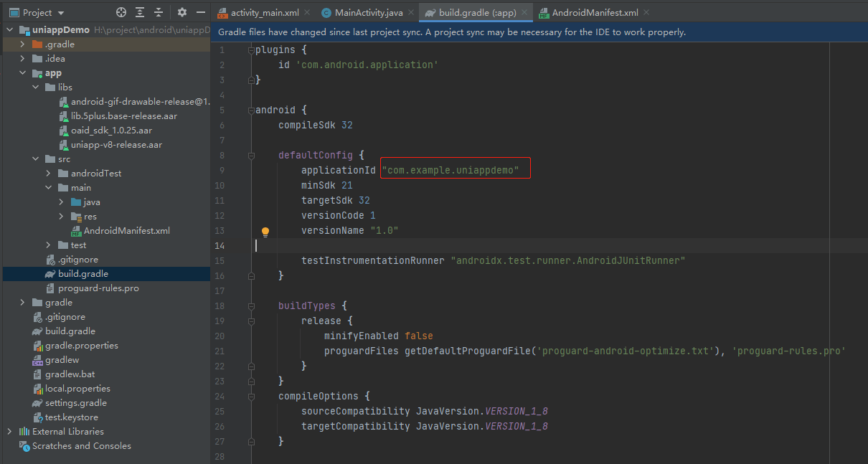Fold the plugins block in gutter
The width and height of the screenshot is (868, 464).
252,50
